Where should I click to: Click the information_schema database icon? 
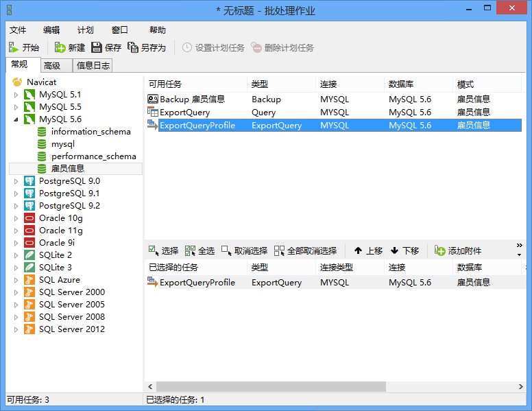click(x=42, y=132)
